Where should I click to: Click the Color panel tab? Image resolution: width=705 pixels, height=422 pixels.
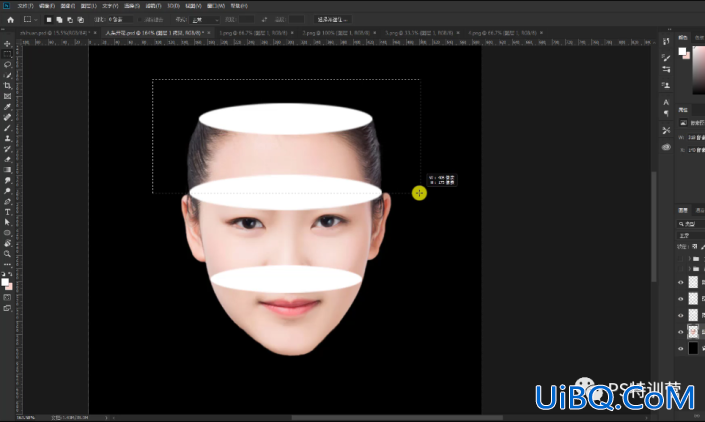pyautogui.click(x=683, y=38)
